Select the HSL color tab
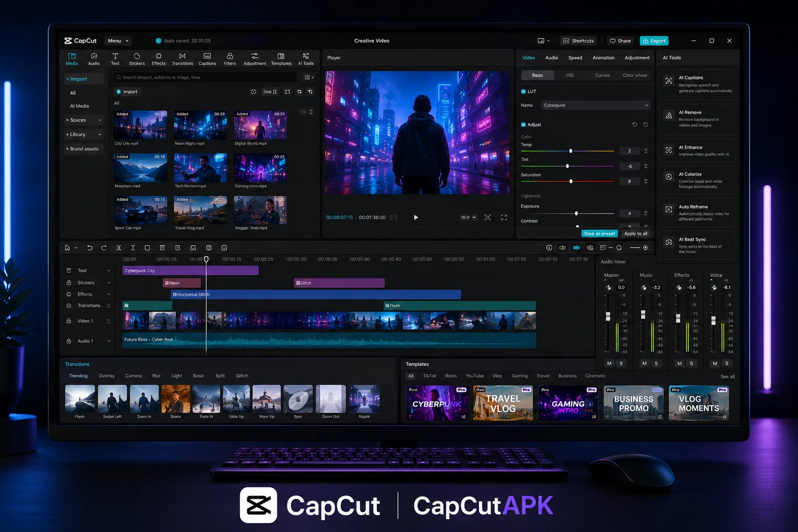This screenshot has width=798, height=532. coord(570,75)
